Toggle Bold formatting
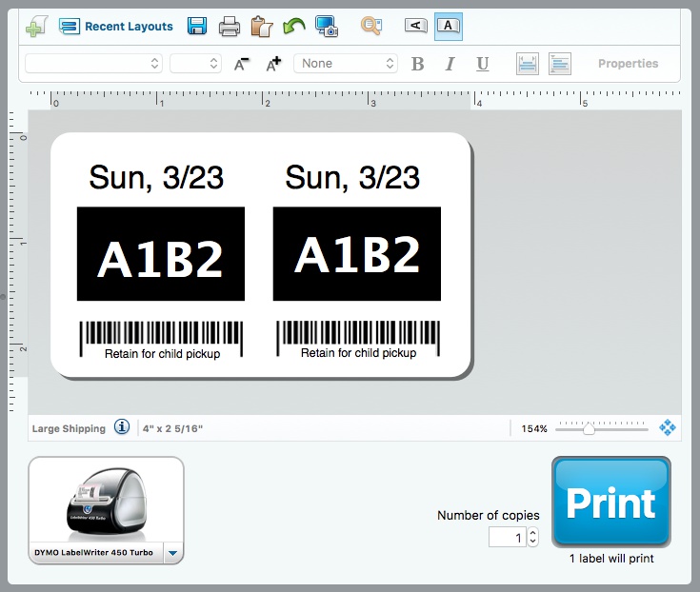Screen dimensions: 700x592 point(418,64)
